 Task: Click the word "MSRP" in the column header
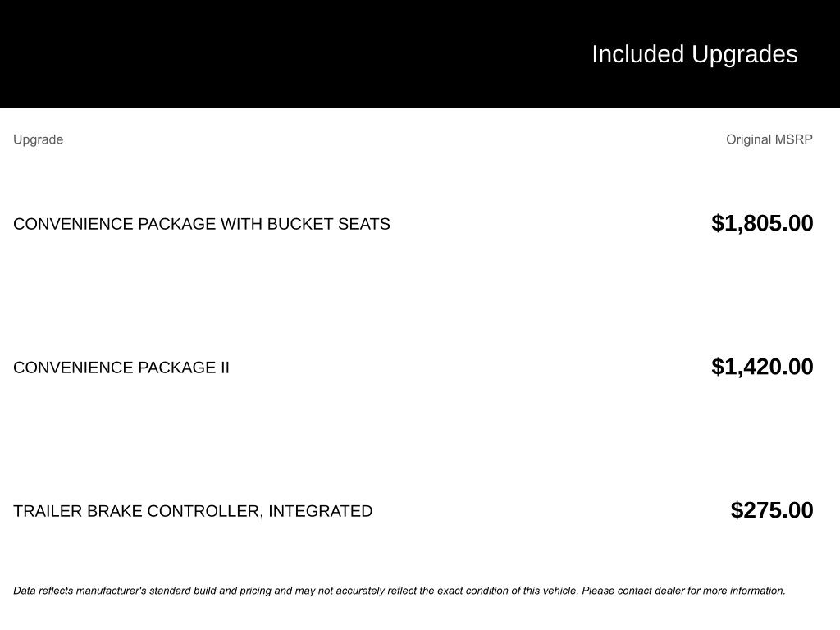coord(793,139)
